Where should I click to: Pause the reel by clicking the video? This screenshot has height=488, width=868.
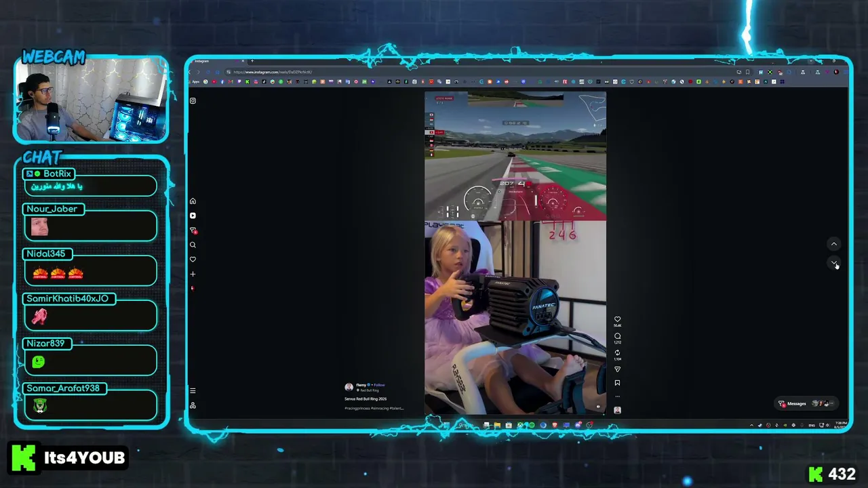515,253
